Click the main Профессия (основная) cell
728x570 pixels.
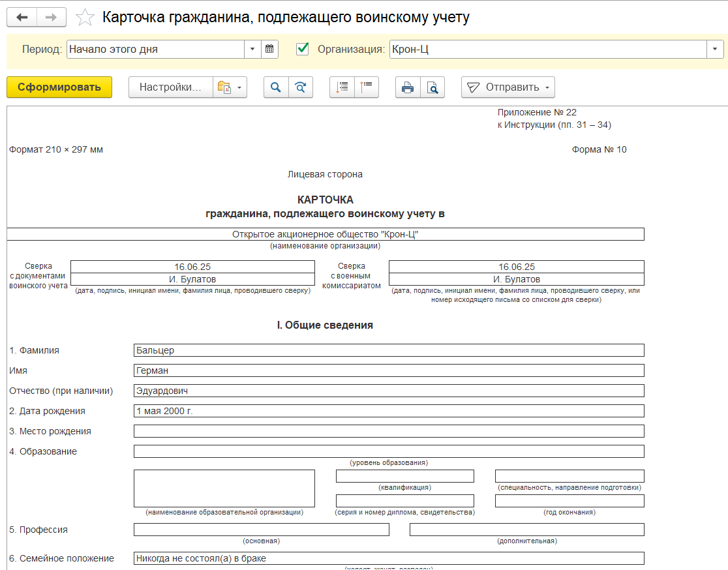tap(262, 530)
